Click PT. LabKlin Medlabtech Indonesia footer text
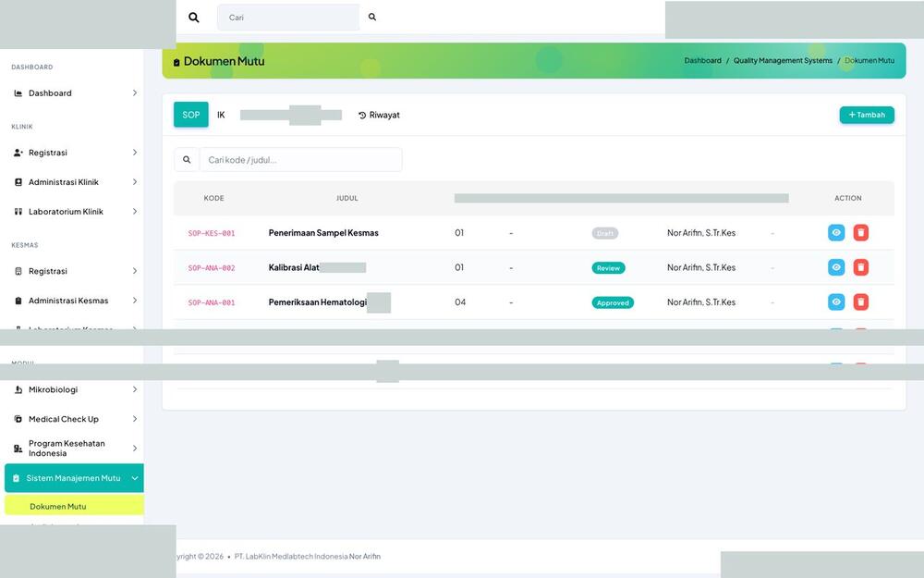Screen dimensions: 924x578 291,557
